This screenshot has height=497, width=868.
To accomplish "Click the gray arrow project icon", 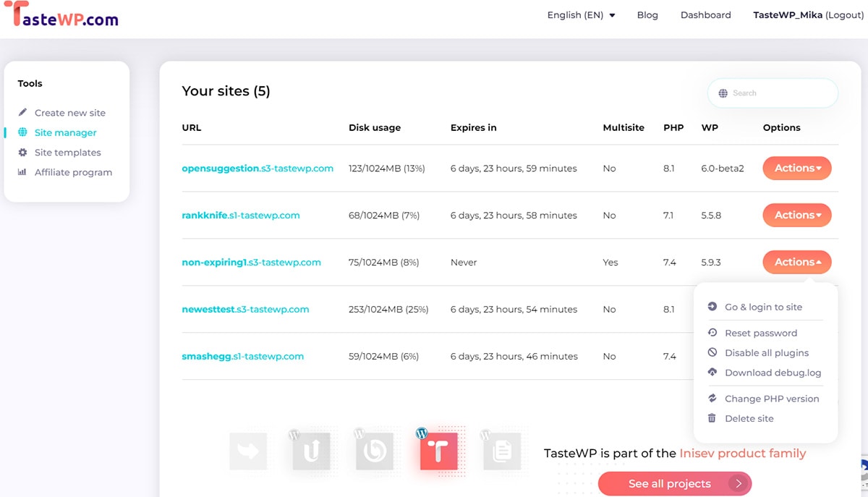I will [248, 451].
